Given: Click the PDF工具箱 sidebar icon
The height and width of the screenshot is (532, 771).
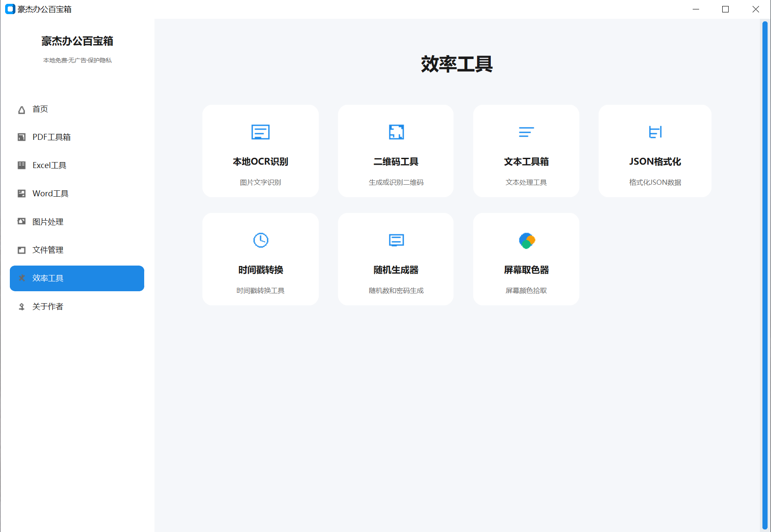Looking at the screenshot, I should coord(21,137).
